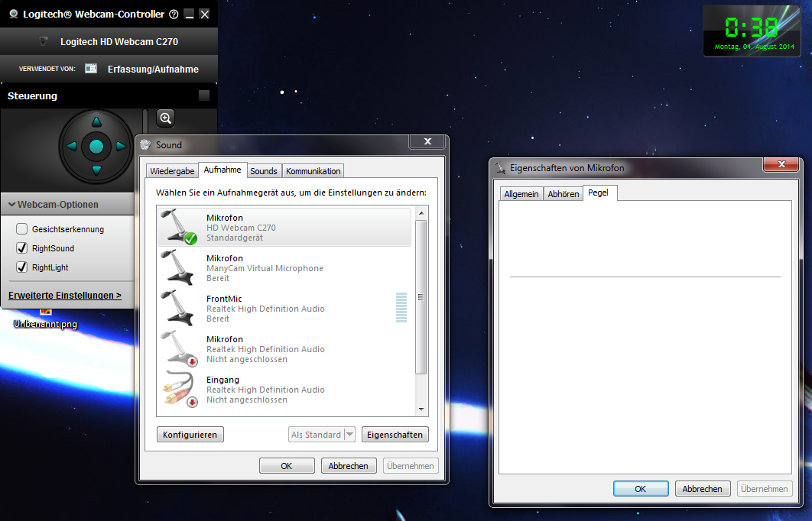Viewport: 812px width, 521px height.
Task: Click the device list scrollbar thumb
Action: pyautogui.click(x=421, y=297)
